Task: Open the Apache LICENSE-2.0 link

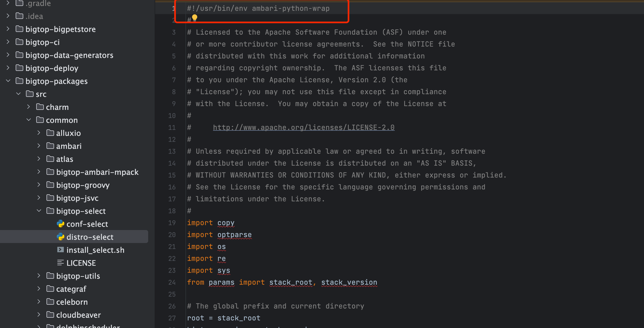Action: (304, 127)
